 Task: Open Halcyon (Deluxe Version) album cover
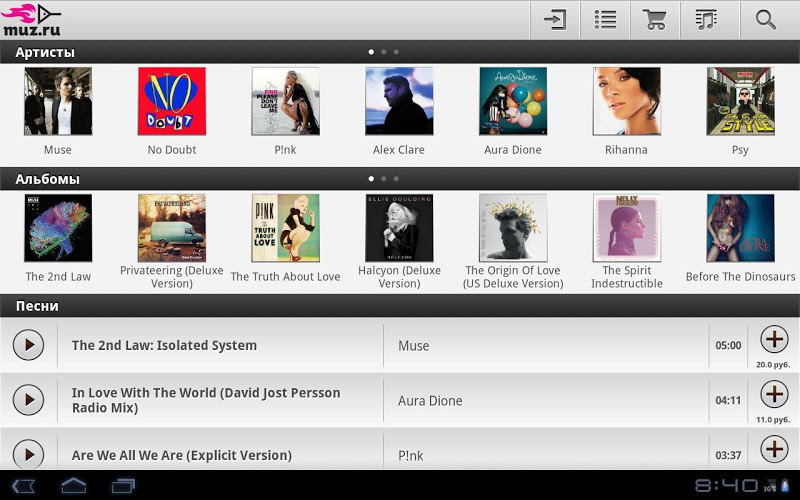click(x=399, y=228)
